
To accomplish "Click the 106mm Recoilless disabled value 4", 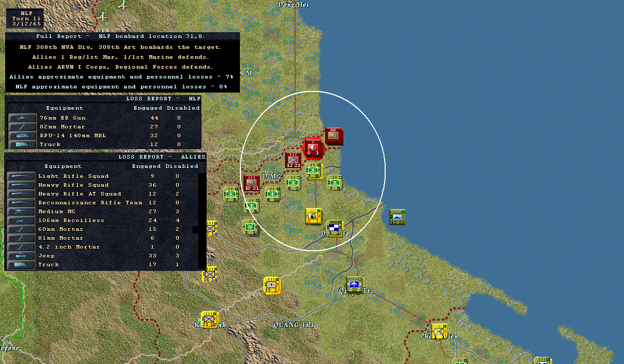I will tap(177, 220).
